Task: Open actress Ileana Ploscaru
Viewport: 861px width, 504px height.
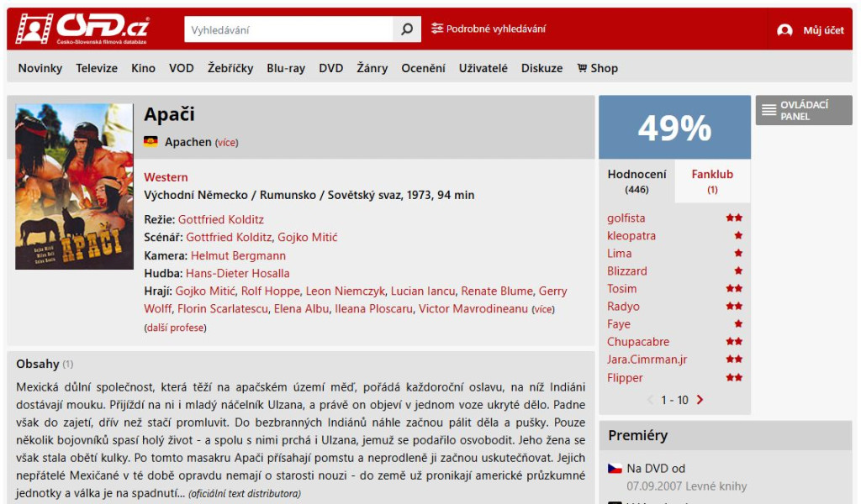Action: [x=374, y=309]
